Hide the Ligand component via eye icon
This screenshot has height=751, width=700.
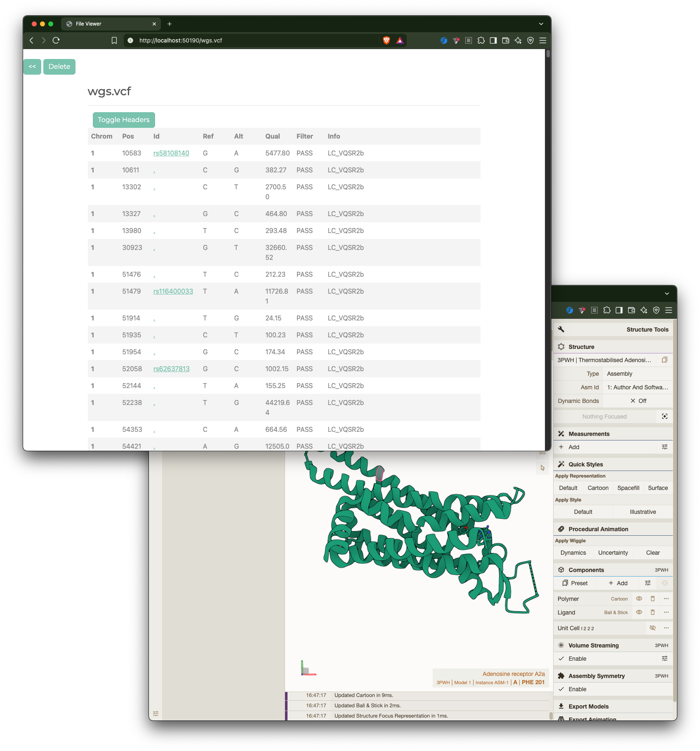[639, 612]
